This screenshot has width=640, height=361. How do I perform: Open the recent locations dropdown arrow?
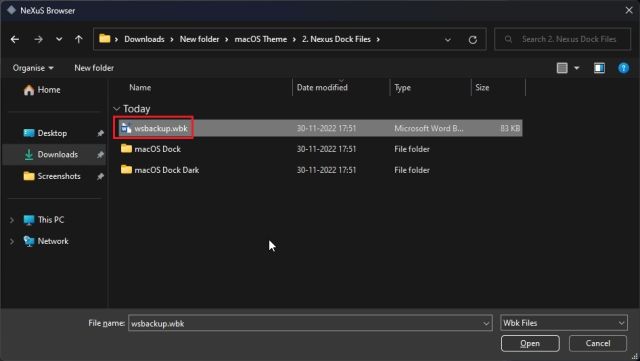tap(59, 39)
